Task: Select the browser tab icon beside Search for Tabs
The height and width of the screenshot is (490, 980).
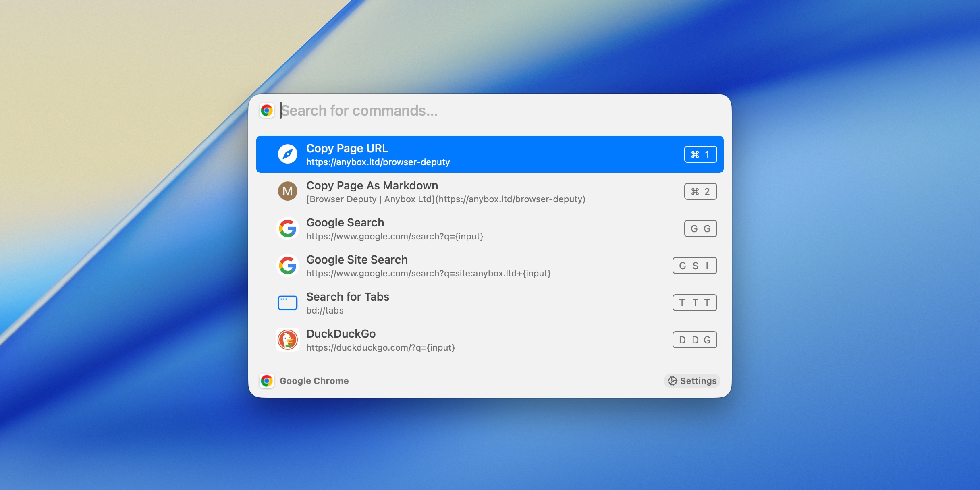Action: click(x=288, y=302)
